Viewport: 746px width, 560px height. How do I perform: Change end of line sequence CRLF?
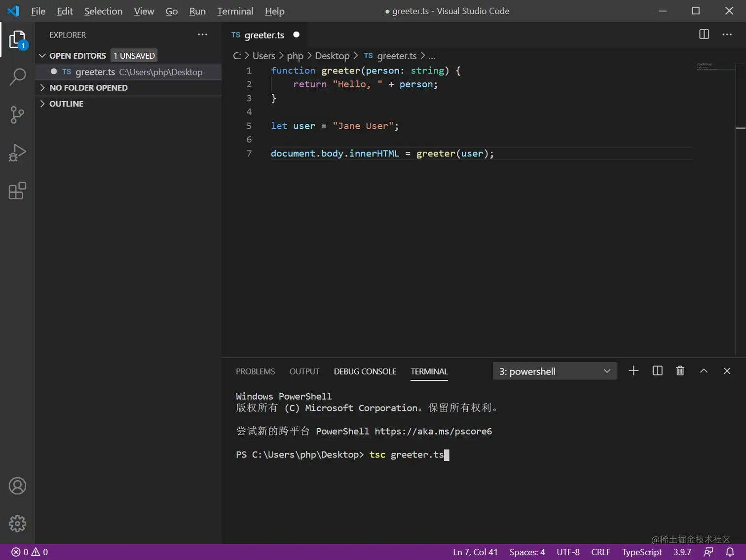[600, 552]
